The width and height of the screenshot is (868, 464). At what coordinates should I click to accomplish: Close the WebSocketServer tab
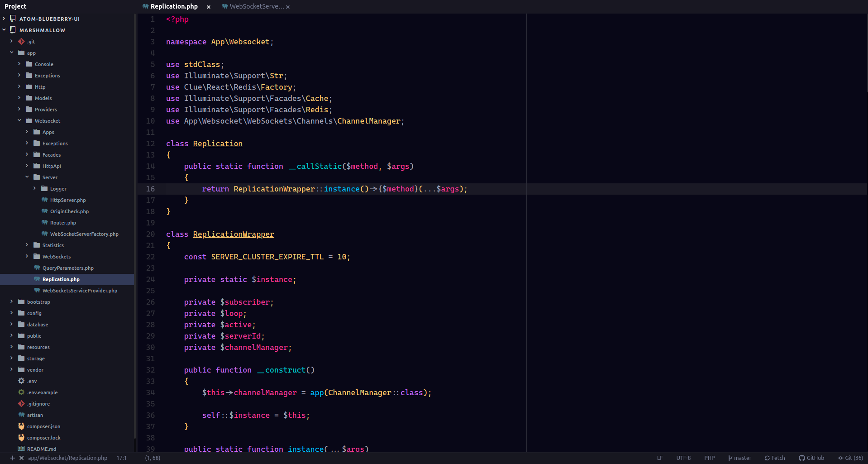pos(288,7)
